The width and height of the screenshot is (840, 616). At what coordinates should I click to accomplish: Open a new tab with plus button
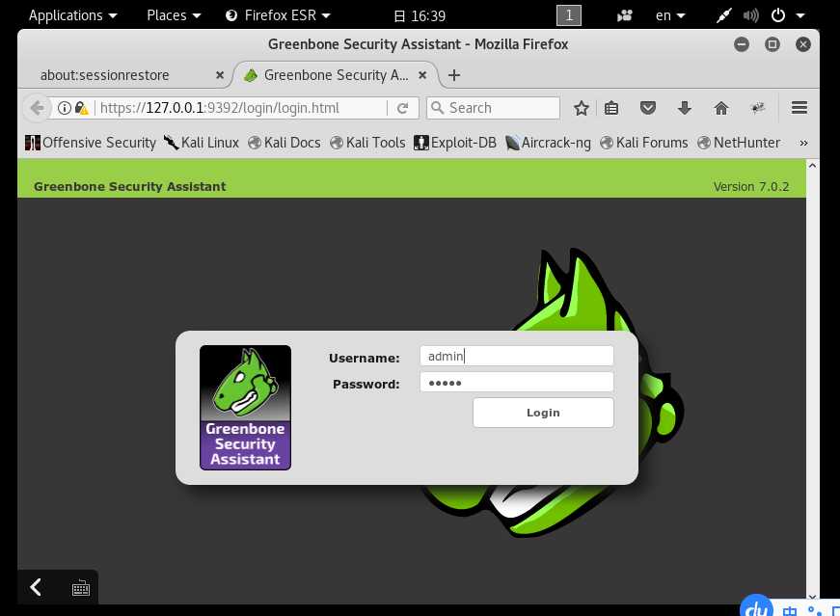point(454,75)
